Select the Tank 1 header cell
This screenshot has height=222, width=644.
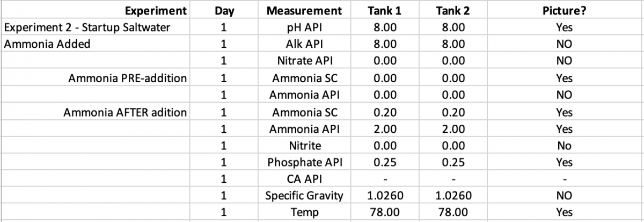[384, 10]
